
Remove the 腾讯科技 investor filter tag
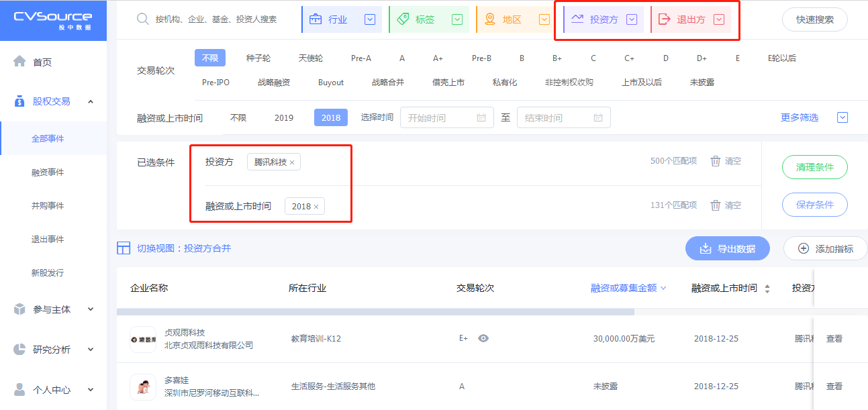(292, 162)
